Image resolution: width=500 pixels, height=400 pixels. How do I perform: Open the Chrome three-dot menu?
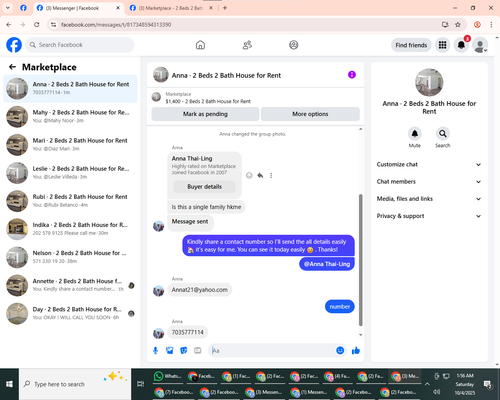tap(491, 24)
